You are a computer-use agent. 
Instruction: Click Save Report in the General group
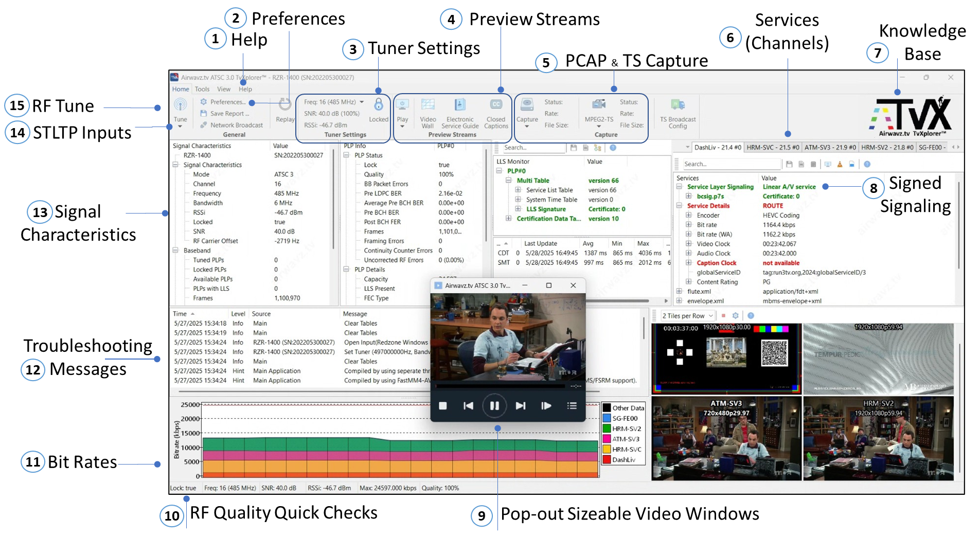(x=229, y=113)
